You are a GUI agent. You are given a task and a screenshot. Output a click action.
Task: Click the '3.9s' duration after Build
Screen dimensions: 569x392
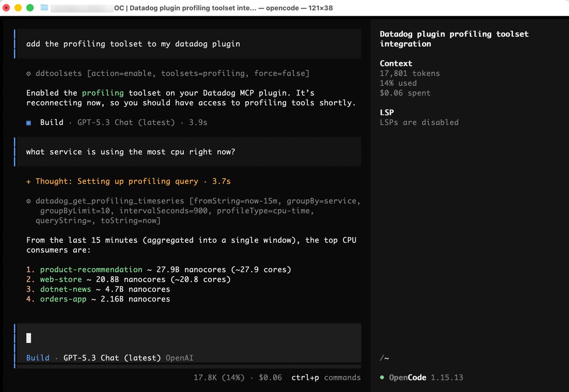tap(198, 122)
